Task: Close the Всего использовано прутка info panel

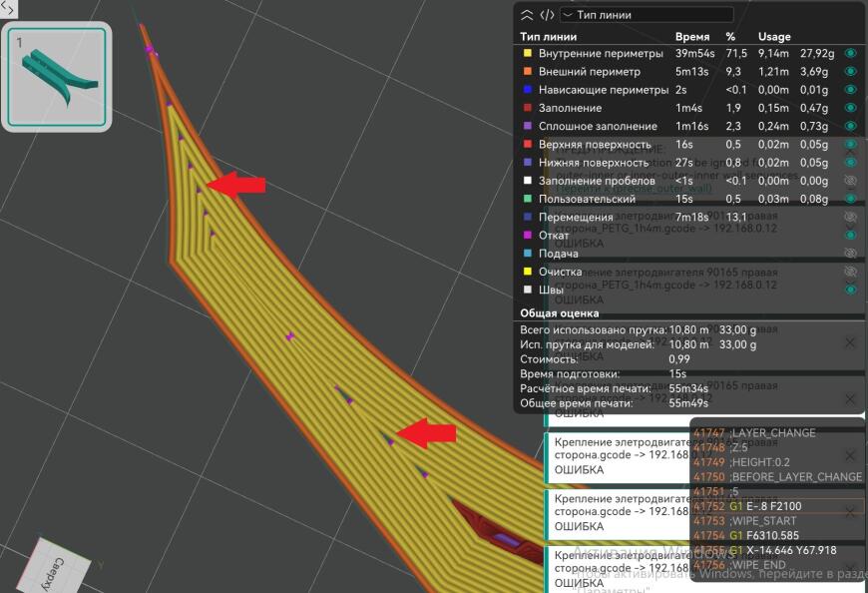Action: 850,342
